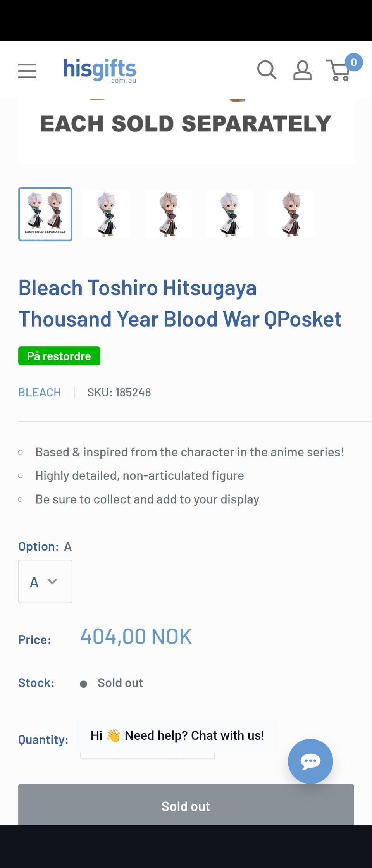372x868 pixels.
Task: Expand the Option A dropdown
Action: tap(45, 581)
